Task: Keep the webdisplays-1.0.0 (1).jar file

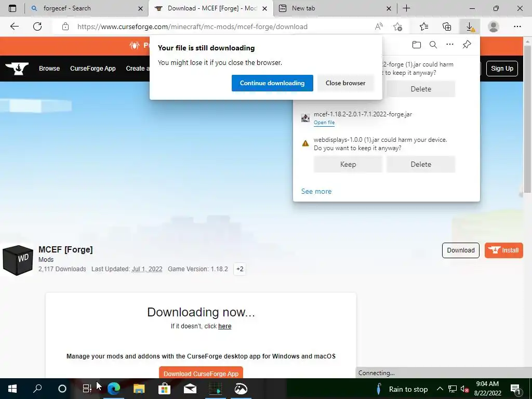Action: click(348, 164)
